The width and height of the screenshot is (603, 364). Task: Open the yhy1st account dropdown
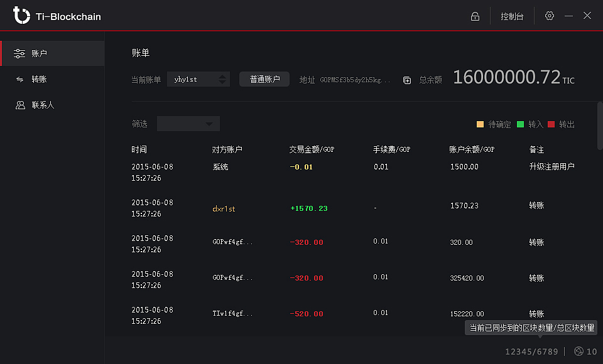tap(198, 79)
